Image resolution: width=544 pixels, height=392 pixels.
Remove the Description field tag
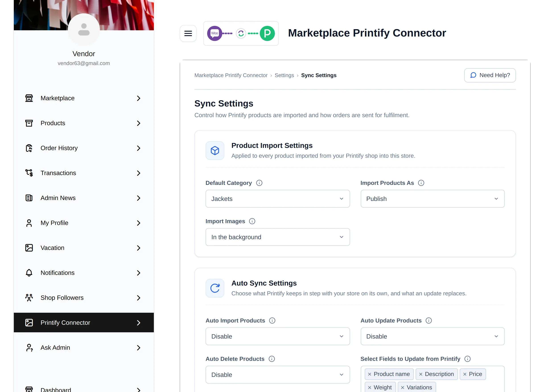(x=421, y=374)
